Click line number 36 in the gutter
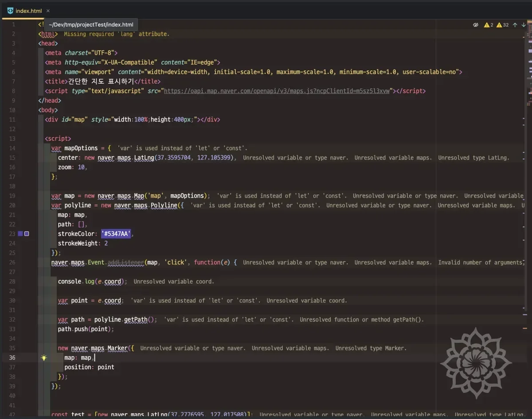This screenshot has height=419, width=532. (x=12, y=358)
